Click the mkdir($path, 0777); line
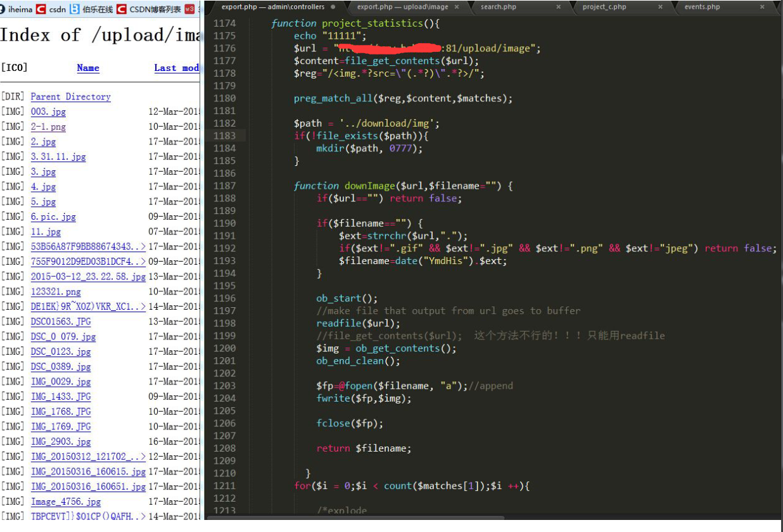This screenshot has height=532, width=783. [369, 148]
